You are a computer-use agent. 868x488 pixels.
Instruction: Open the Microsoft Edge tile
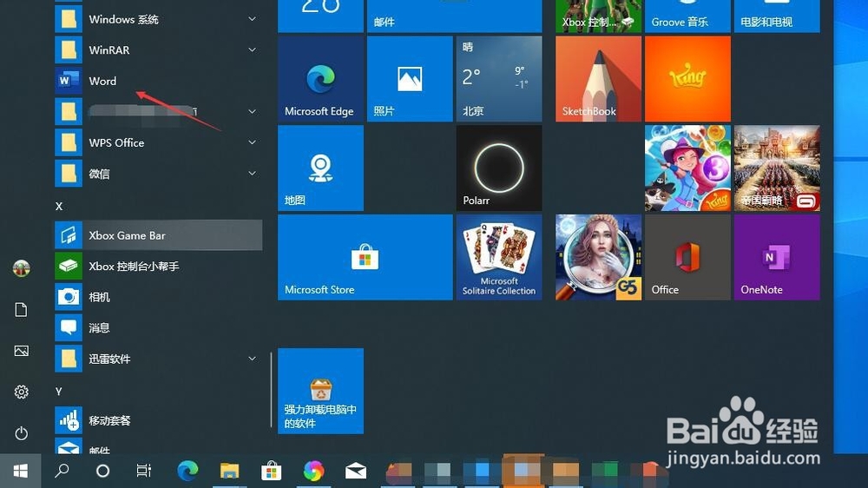[x=320, y=79]
